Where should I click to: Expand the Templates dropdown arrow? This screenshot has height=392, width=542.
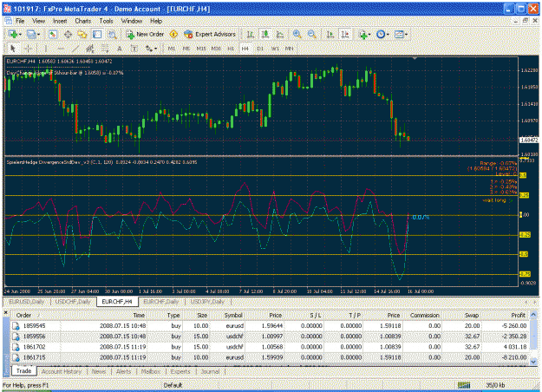coord(406,35)
